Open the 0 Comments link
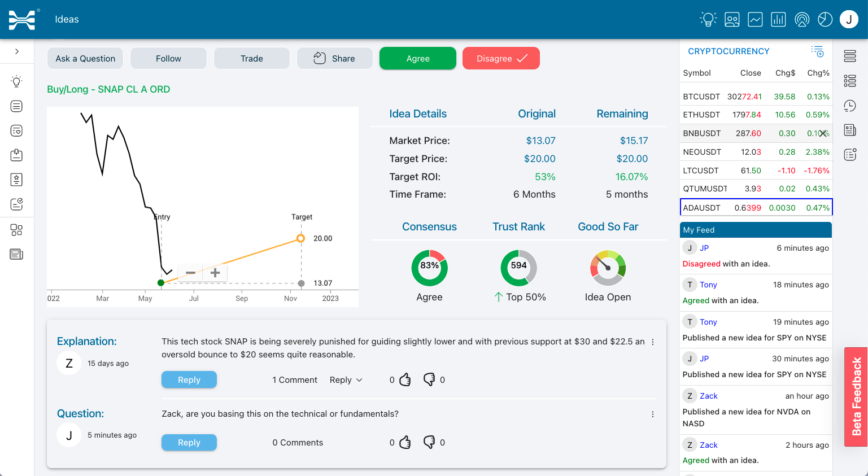Viewport: 868px width, 476px height. point(298,443)
